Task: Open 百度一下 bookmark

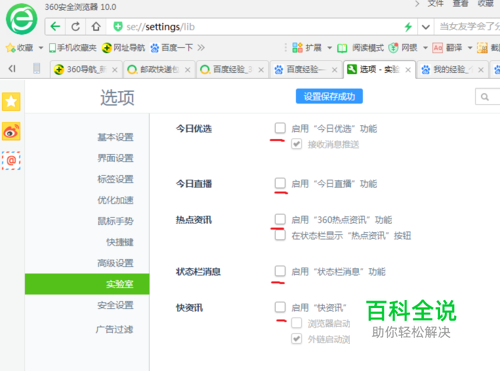Action: [172, 48]
